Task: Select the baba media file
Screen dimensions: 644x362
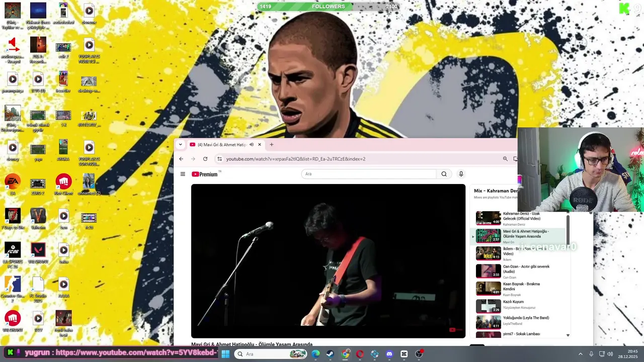Action: pyautogui.click(x=63, y=253)
